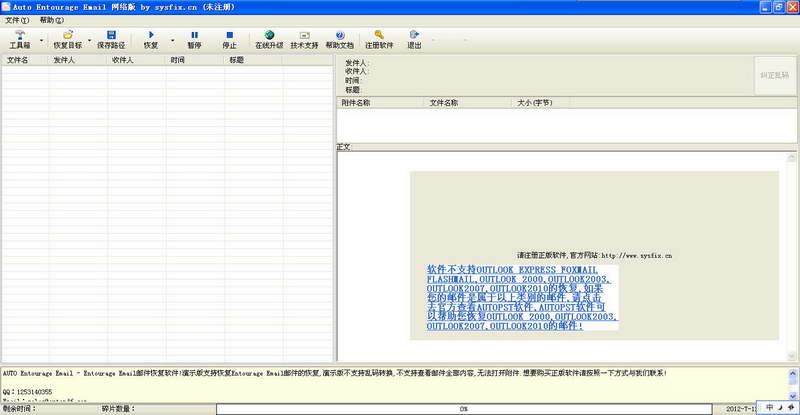800x415 pixels.
Task: Click the info panel scrollbar down arrow
Action: coord(792,396)
